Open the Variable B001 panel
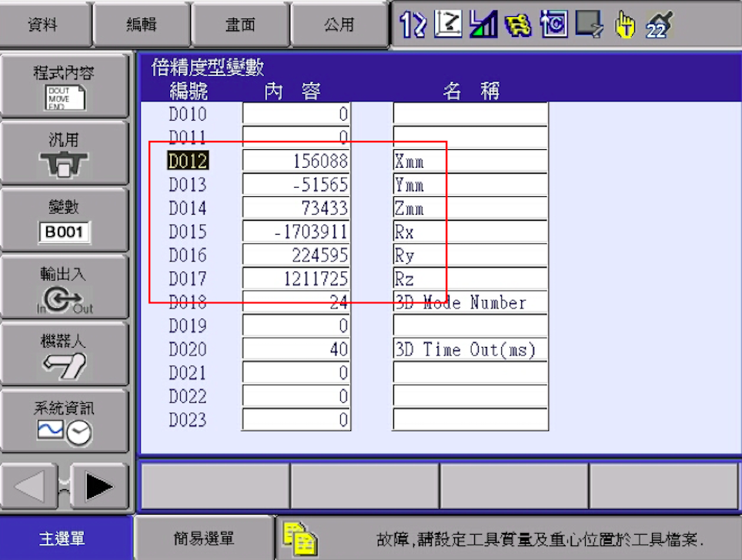Viewport: 742px width, 560px height. pyautogui.click(x=65, y=218)
